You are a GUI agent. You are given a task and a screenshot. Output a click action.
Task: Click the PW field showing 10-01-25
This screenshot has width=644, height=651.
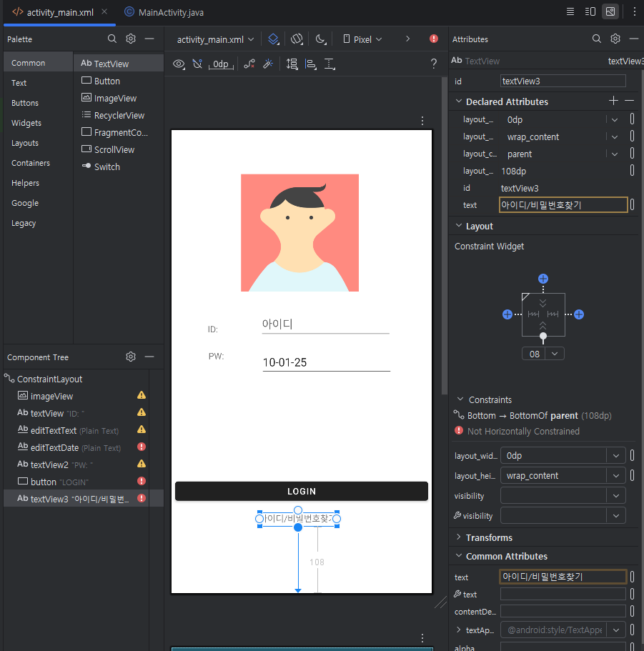coord(327,362)
